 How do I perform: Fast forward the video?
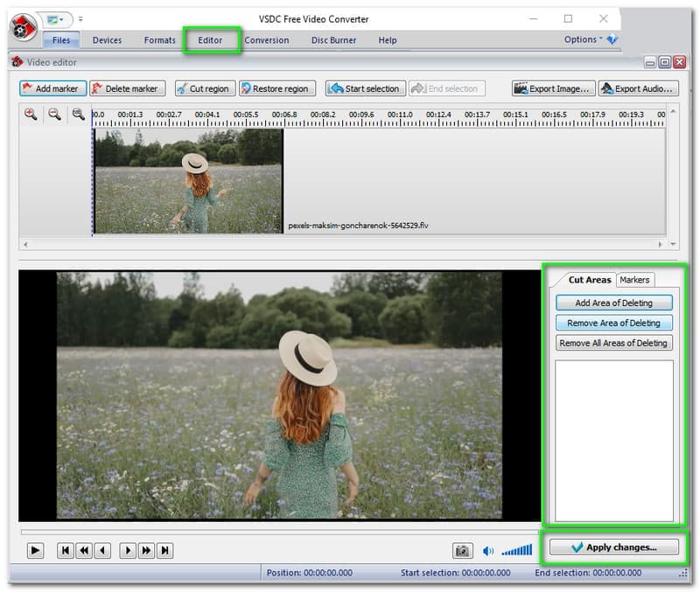pos(146,551)
